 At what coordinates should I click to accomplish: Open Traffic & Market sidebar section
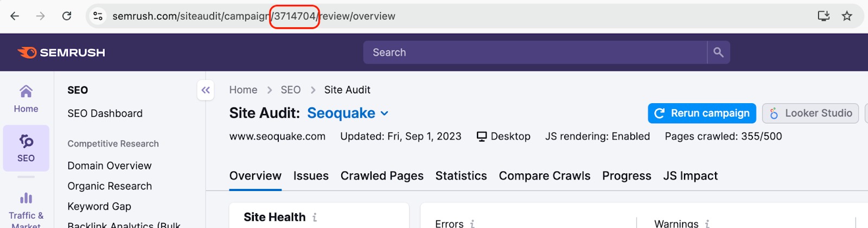pyautogui.click(x=26, y=211)
